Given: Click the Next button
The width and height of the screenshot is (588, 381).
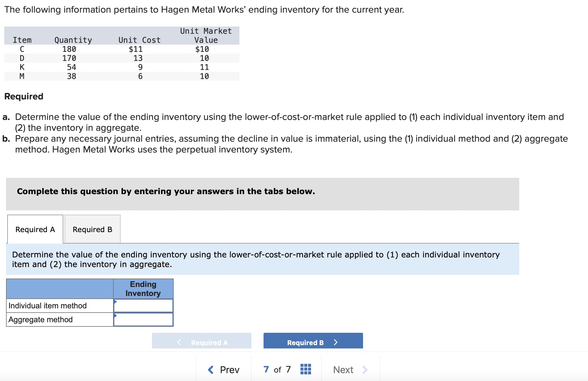Looking at the screenshot, I should (343, 370).
